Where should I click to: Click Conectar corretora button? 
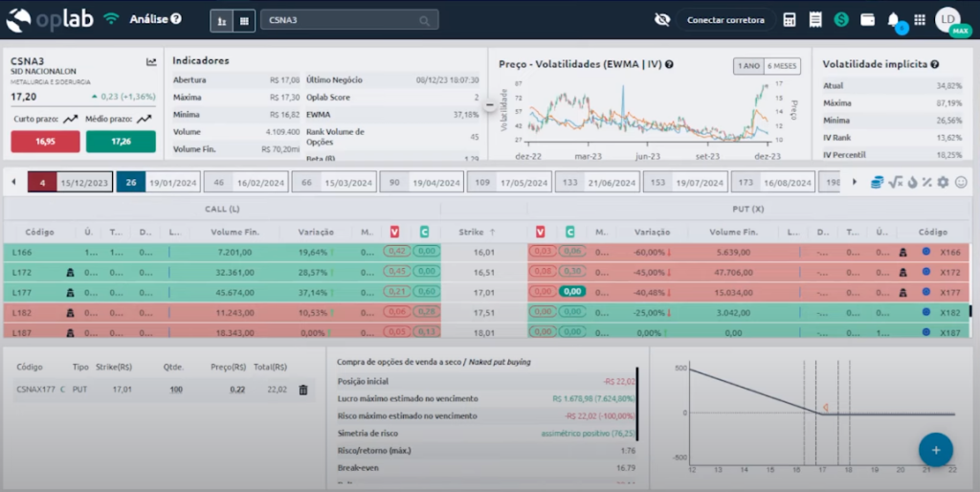(725, 19)
